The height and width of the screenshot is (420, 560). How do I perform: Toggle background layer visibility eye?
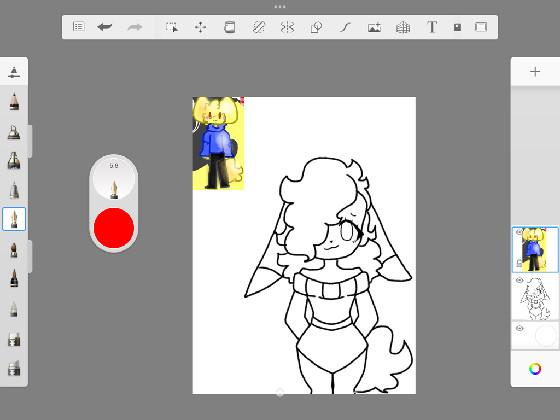pyautogui.click(x=520, y=328)
